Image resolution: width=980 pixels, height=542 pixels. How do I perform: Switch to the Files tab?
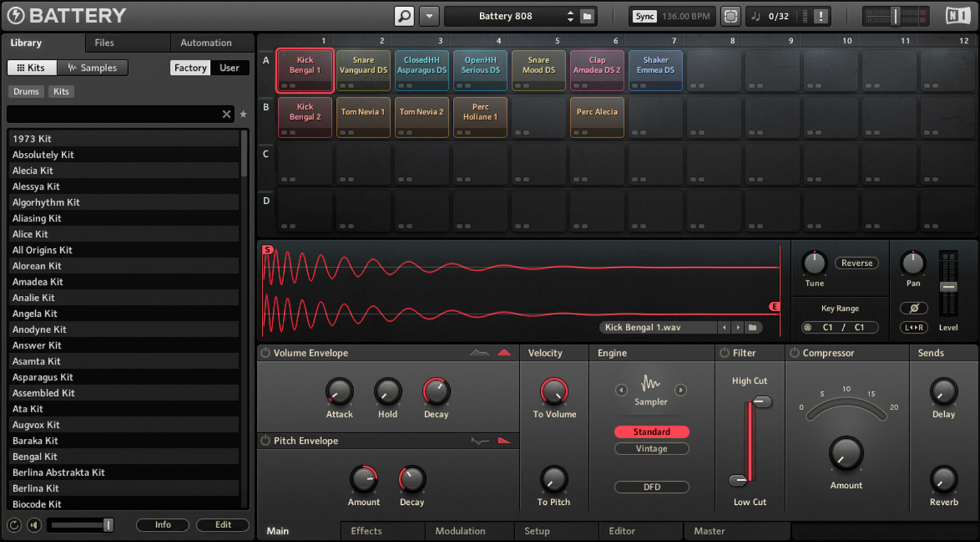coord(104,43)
